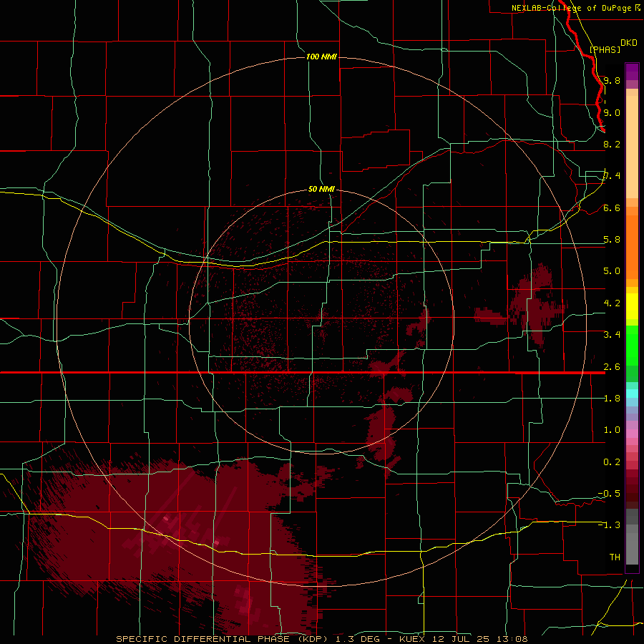Select the 9.0 legend value
644x644 pixels.
click(x=612, y=112)
